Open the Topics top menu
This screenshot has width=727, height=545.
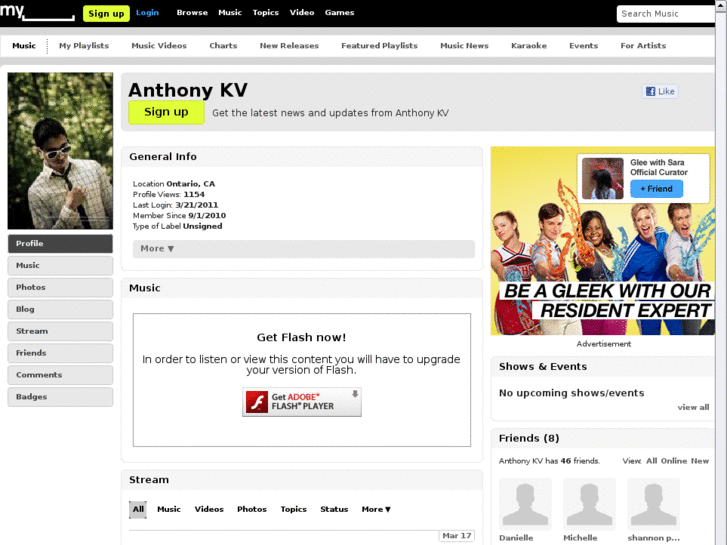point(266,13)
